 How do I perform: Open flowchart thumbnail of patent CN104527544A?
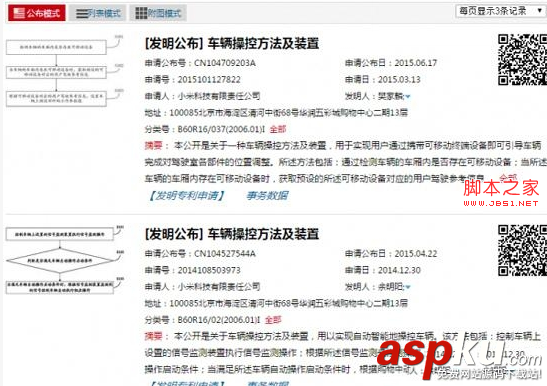(x=65, y=260)
